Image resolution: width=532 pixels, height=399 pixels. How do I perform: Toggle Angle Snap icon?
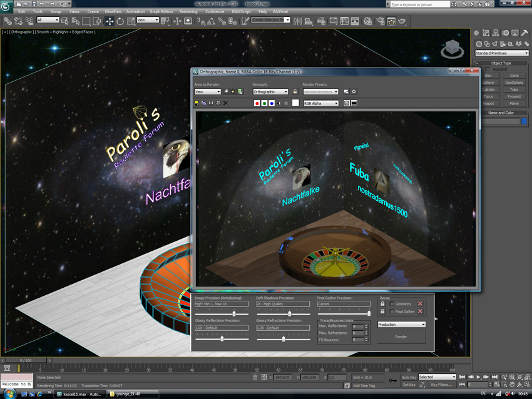pyautogui.click(x=211, y=21)
